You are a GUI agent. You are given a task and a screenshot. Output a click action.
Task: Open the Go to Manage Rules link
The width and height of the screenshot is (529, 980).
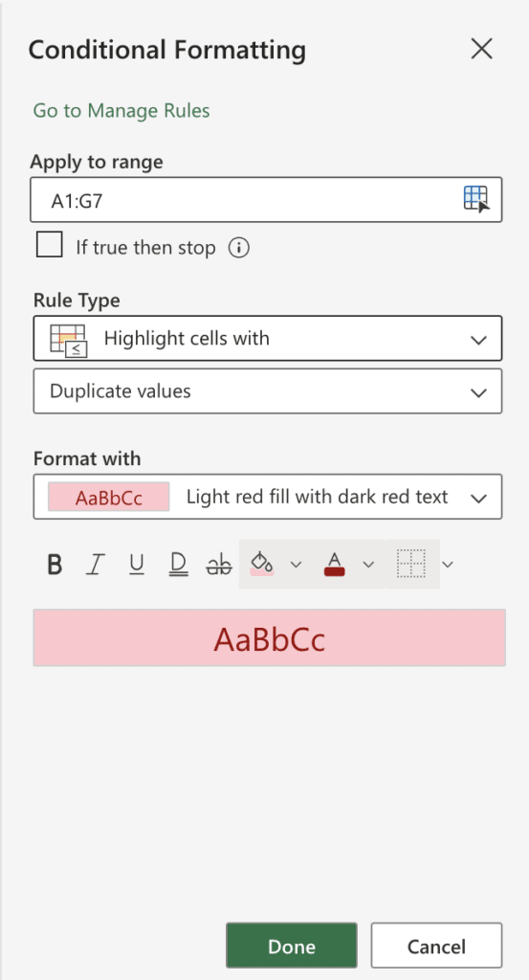(x=121, y=111)
